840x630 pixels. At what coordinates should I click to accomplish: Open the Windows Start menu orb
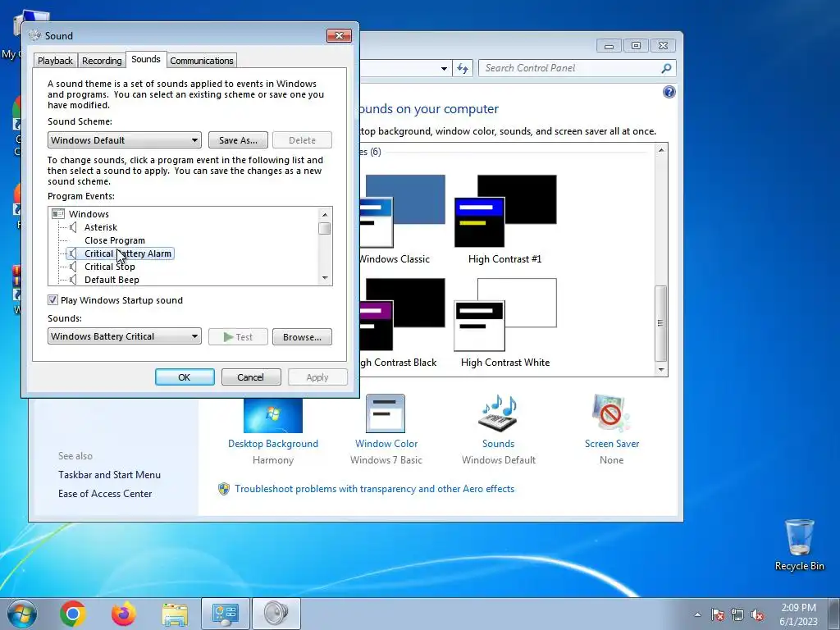click(x=21, y=614)
